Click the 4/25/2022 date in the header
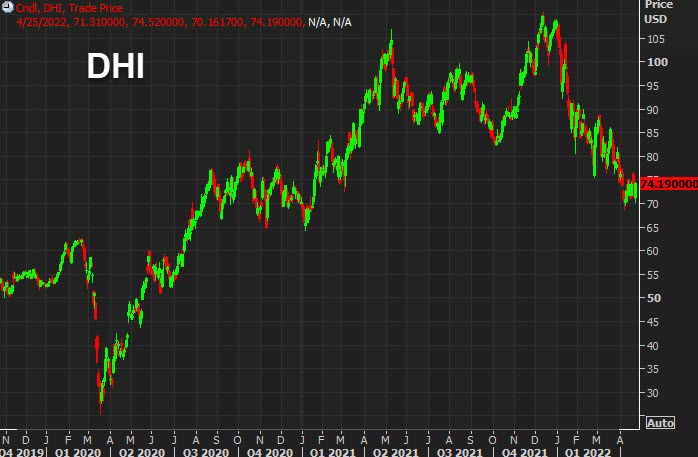 tap(42, 22)
